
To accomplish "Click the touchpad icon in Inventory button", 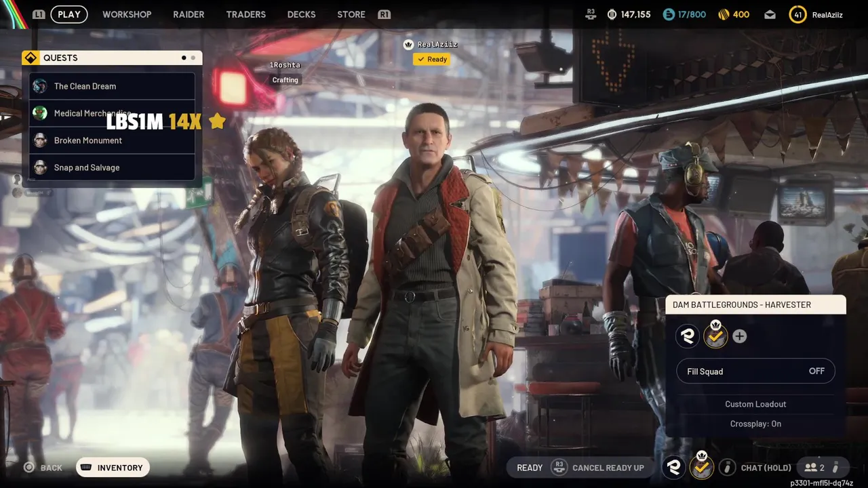I will pos(86,468).
